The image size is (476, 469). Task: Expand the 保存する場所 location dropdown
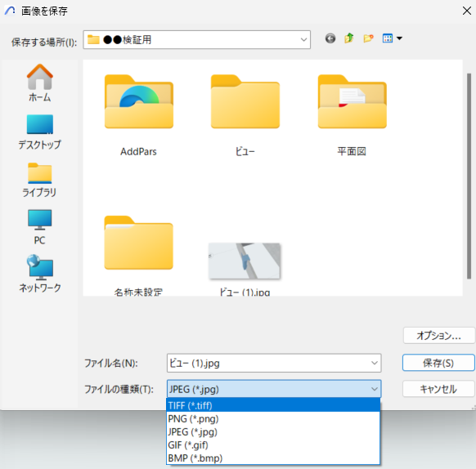(303, 40)
